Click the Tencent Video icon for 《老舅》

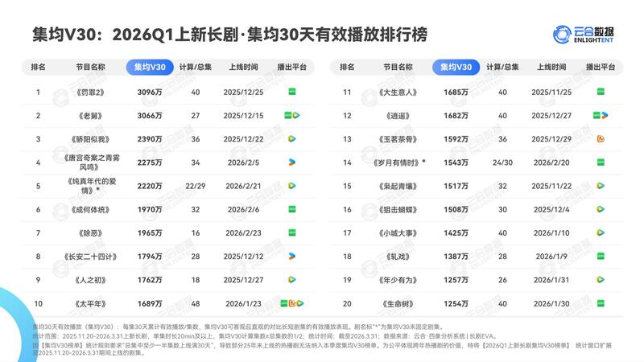point(295,116)
